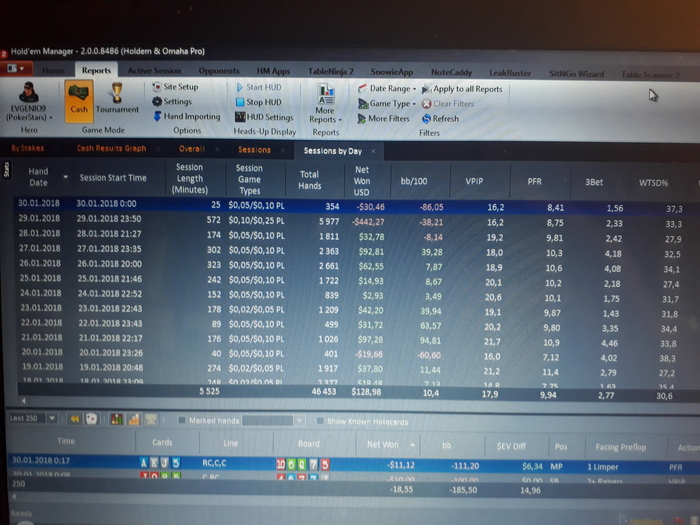700x525 pixels.
Task: Open Game Type filter dropdown
Action: click(x=387, y=104)
